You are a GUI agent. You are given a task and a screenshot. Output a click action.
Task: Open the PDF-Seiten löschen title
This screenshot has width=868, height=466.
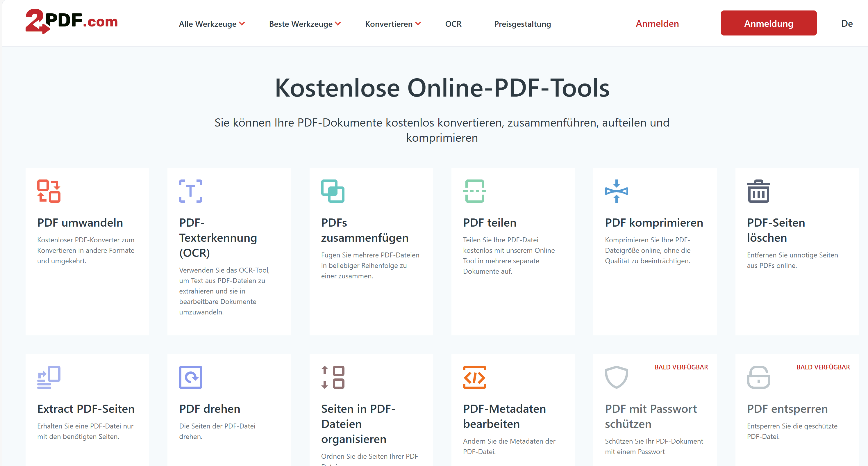[x=776, y=230]
